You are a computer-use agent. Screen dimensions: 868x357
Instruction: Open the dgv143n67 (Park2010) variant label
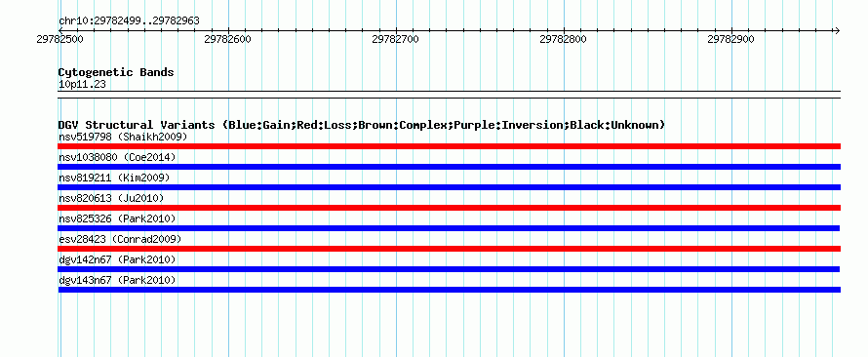tap(117, 280)
